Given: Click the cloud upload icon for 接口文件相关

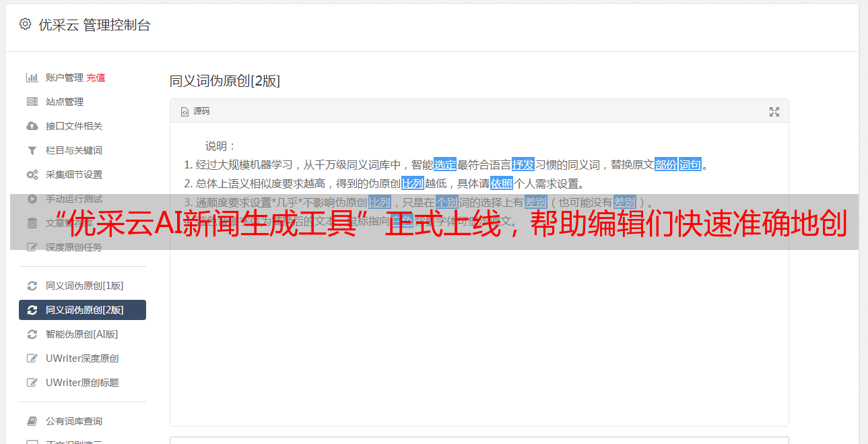Looking at the screenshot, I should [x=32, y=126].
